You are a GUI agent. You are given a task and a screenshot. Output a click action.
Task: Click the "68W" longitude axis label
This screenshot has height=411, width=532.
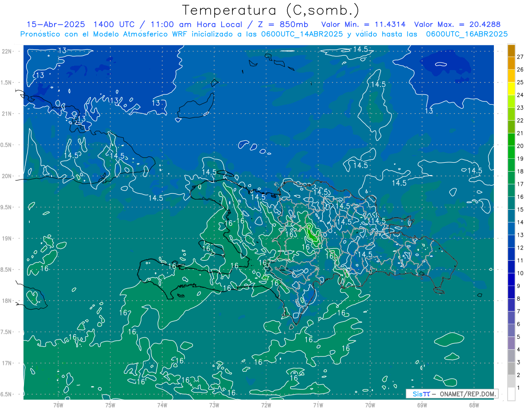click(473, 405)
